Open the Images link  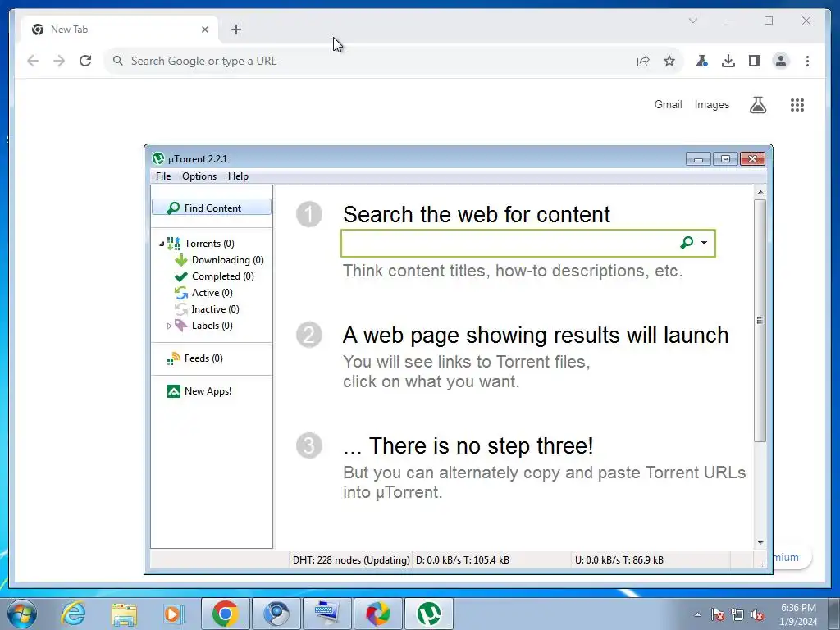711,104
